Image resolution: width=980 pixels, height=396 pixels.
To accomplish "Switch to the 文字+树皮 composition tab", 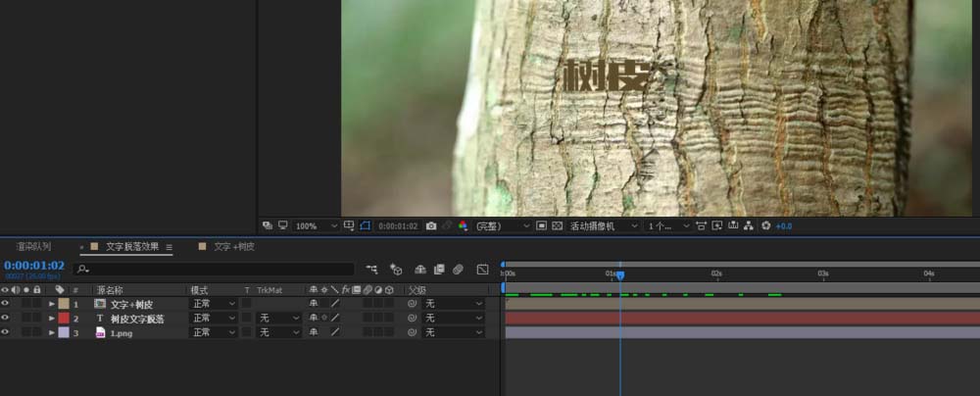I will (234, 246).
